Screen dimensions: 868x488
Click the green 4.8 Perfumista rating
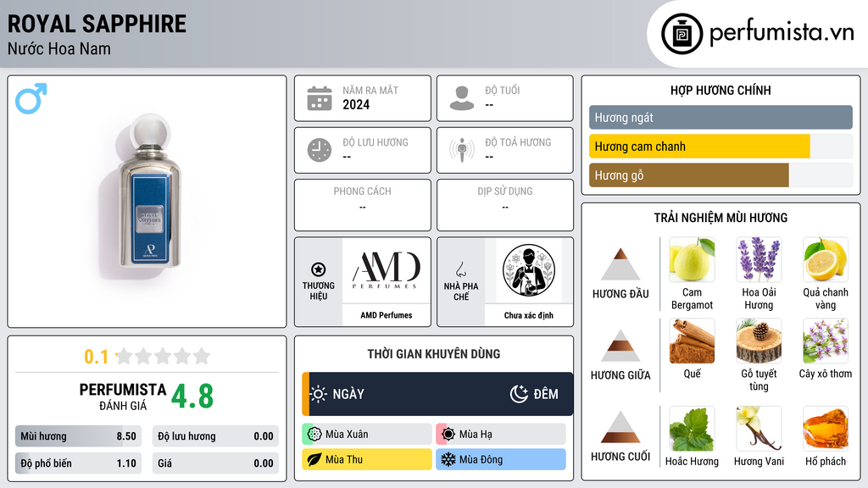(x=192, y=396)
